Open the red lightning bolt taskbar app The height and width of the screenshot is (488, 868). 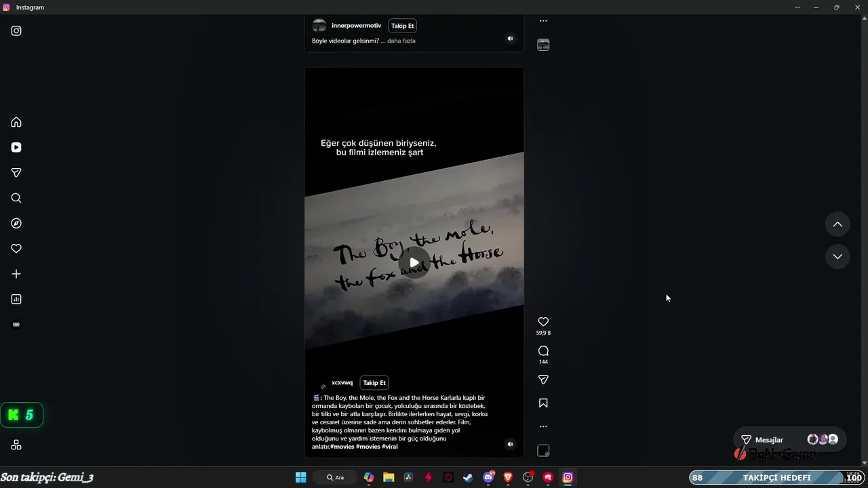(x=429, y=477)
